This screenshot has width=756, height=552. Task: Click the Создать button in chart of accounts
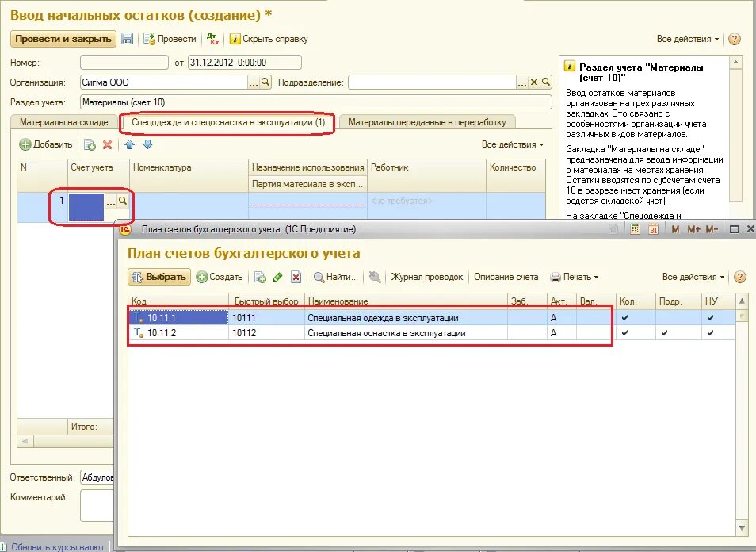click(220, 277)
